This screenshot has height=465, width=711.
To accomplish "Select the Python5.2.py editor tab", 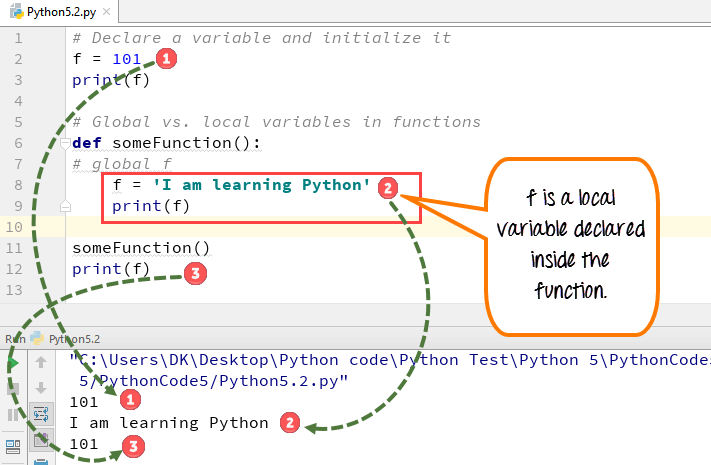I will 60,12.
